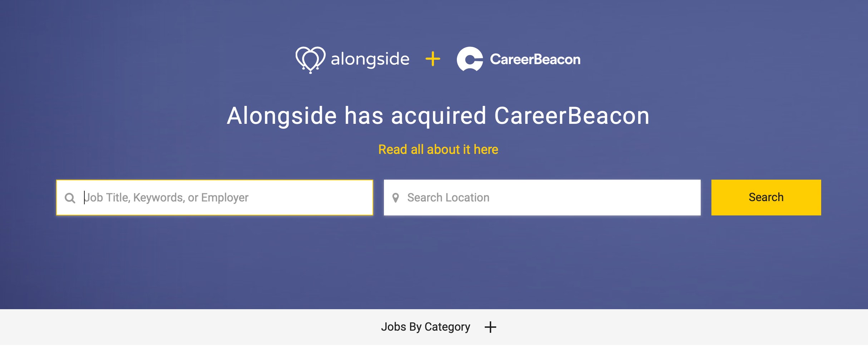Focus the Job Title, Keywords, or Employer field
This screenshot has height=360, width=868.
coord(214,197)
